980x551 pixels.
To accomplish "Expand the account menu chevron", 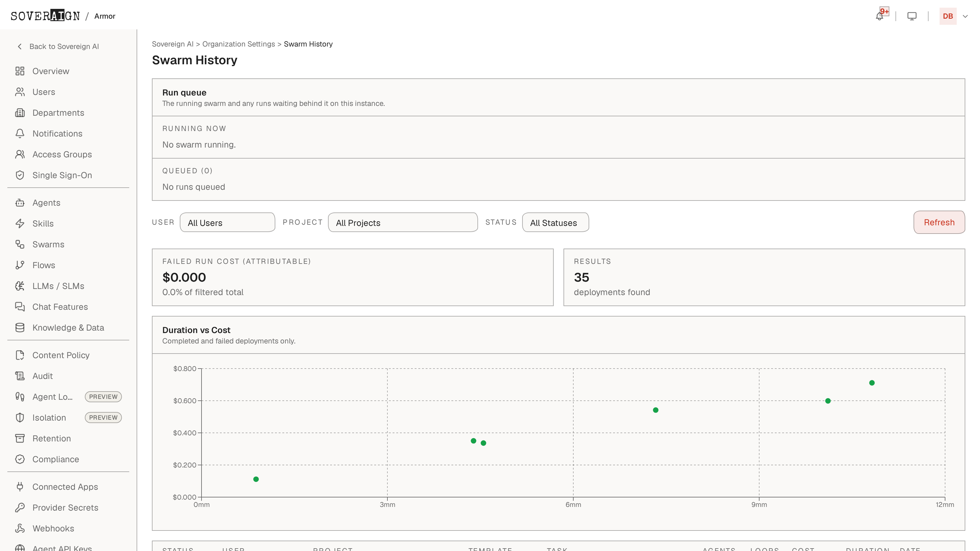I will point(965,16).
